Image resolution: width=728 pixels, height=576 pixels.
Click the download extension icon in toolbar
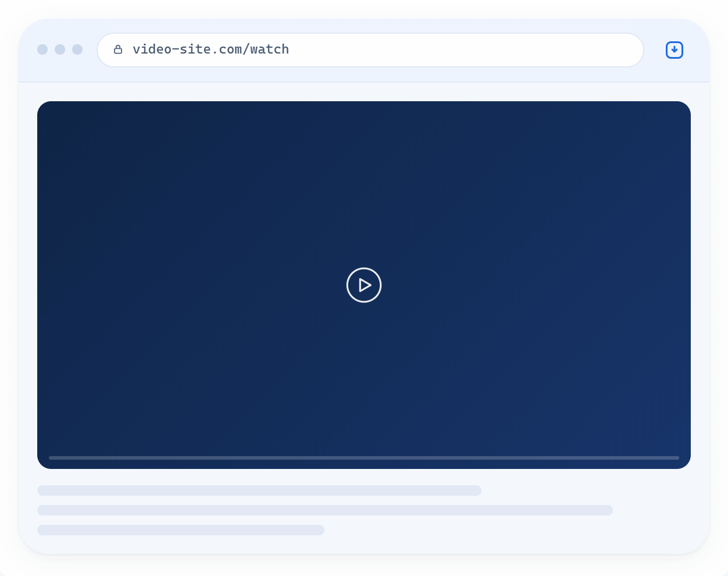tap(675, 50)
